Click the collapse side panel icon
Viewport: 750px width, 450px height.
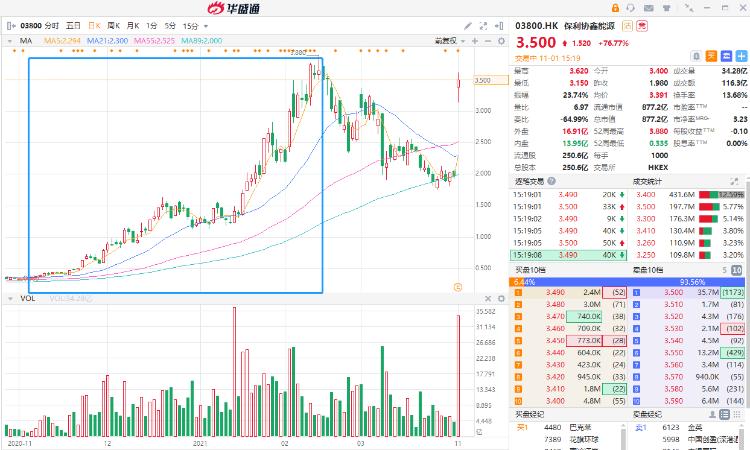(x=499, y=26)
